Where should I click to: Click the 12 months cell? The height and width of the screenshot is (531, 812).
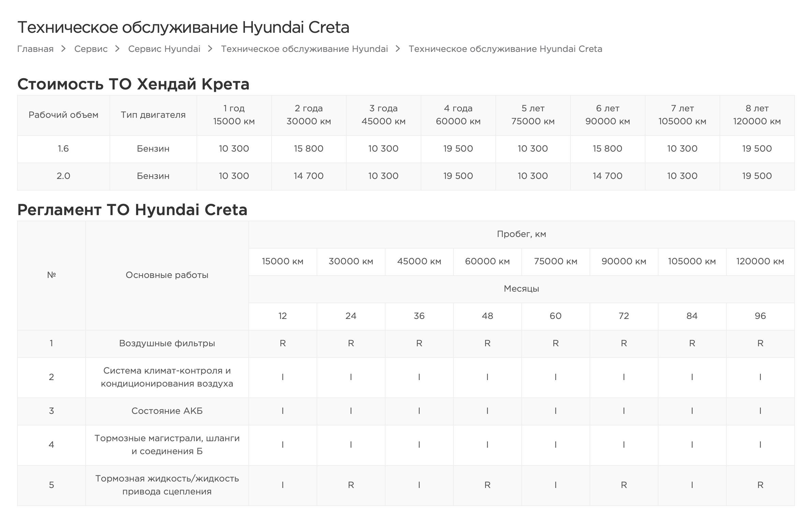point(283,316)
